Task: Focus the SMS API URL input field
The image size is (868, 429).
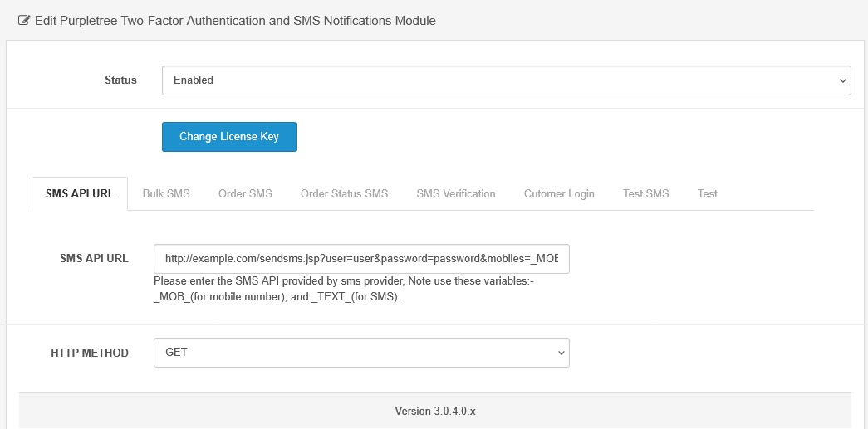Action: point(361,258)
